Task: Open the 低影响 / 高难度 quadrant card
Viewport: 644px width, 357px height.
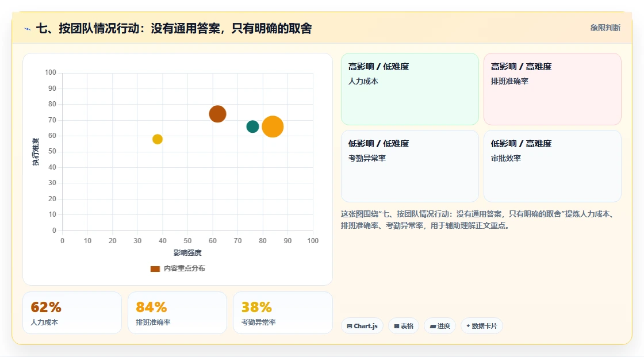Action: [553, 166]
